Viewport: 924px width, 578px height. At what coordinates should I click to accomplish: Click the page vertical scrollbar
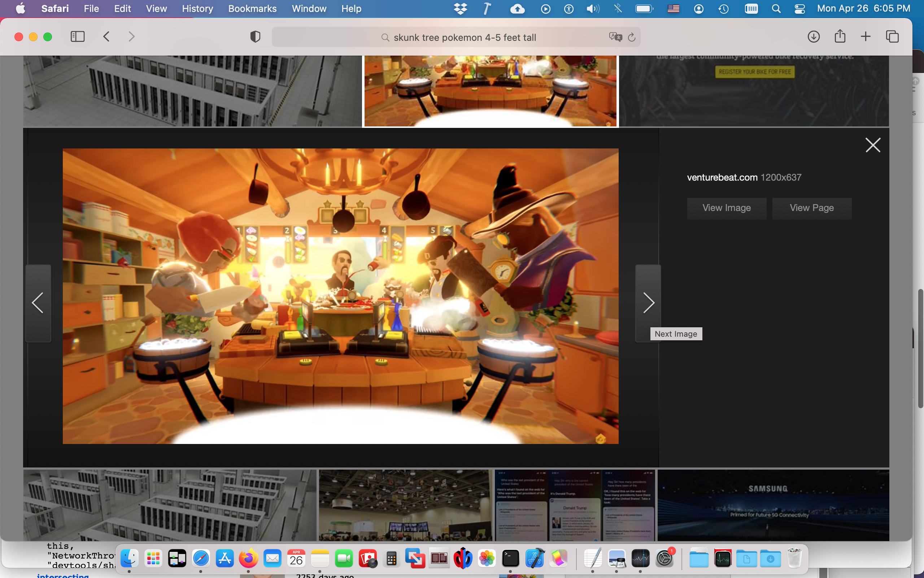[x=920, y=349]
